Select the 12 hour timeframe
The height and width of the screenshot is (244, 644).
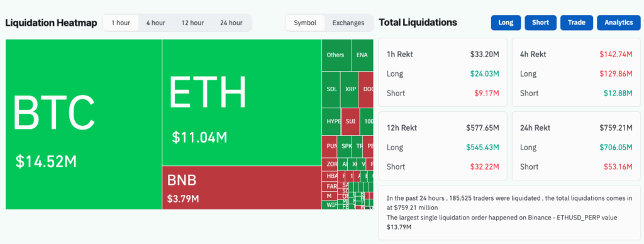[x=192, y=23]
